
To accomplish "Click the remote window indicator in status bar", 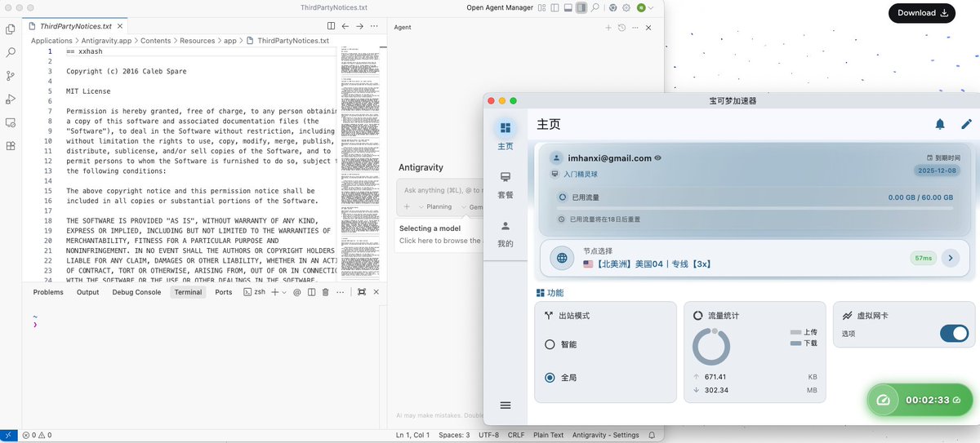I will click(7, 435).
